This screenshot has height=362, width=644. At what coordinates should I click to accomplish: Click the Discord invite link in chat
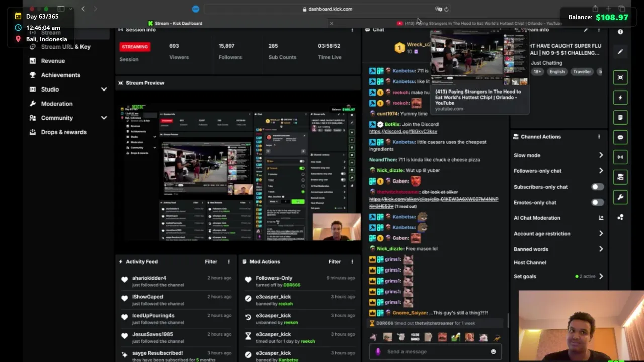coord(403,132)
